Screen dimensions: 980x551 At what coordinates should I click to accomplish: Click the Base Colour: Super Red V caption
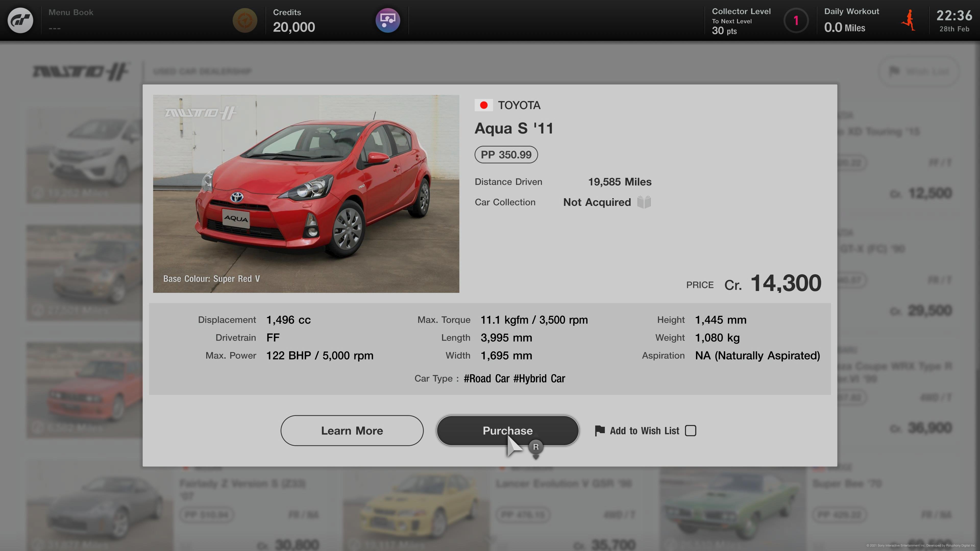(212, 279)
